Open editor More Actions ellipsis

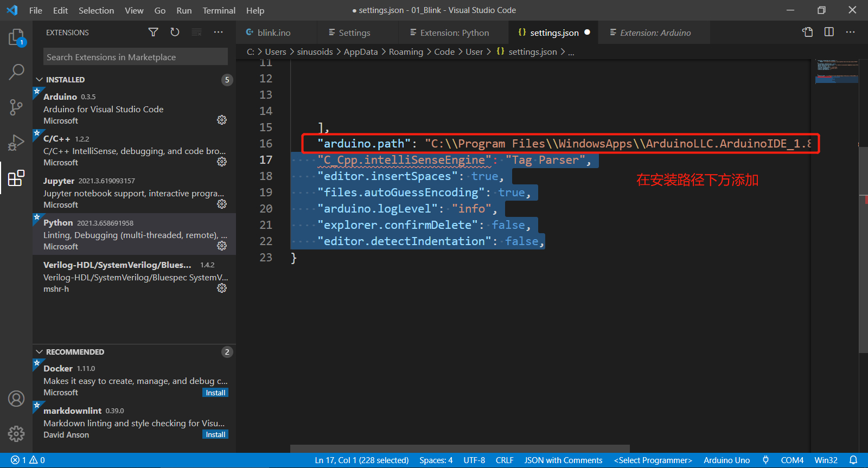click(x=850, y=33)
